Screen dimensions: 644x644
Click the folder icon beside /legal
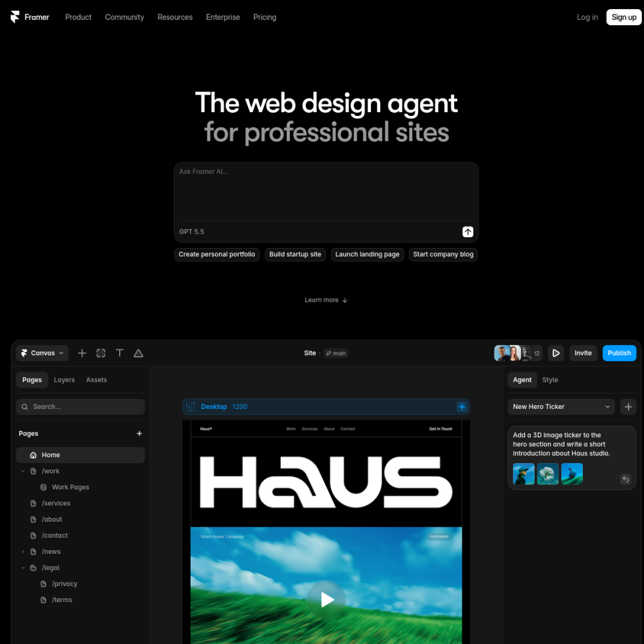click(x=33, y=567)
